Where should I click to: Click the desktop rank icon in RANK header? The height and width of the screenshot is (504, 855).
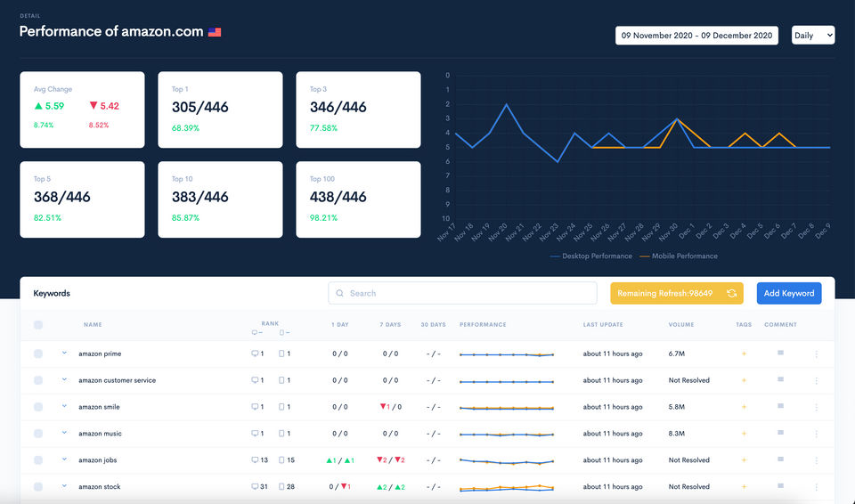coord(254,333)
